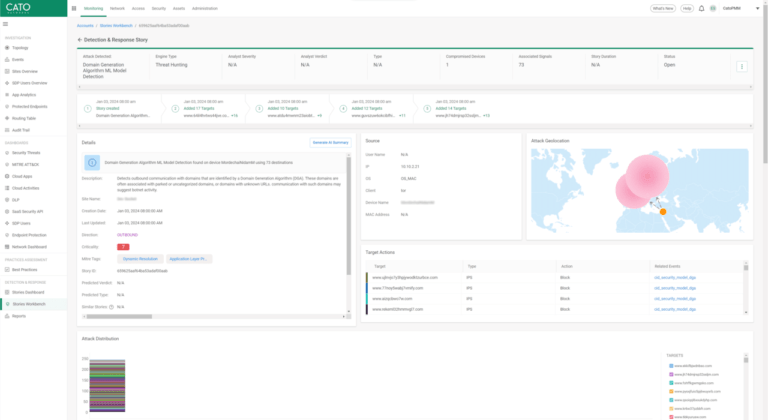Toggle the first target legend checkbox
The image size is (768, 420).
tap(670, 366)
